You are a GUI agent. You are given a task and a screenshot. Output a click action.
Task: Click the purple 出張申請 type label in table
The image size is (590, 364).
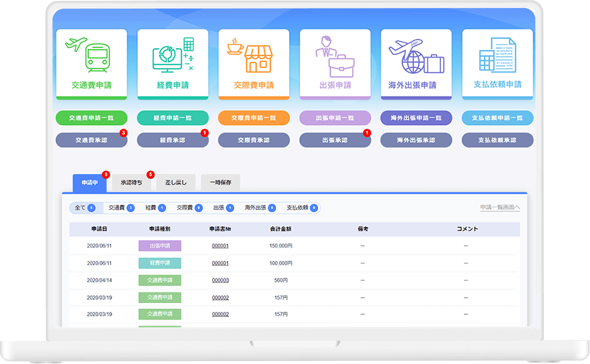click(160, 246)
